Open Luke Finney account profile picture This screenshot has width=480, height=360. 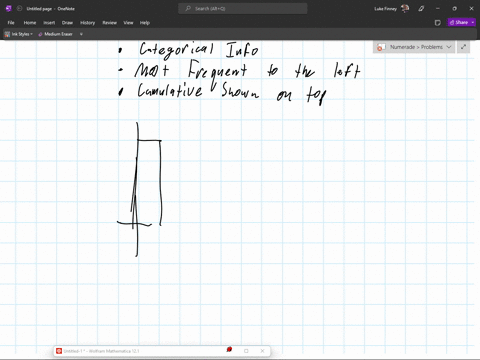(x=405, y=9)
